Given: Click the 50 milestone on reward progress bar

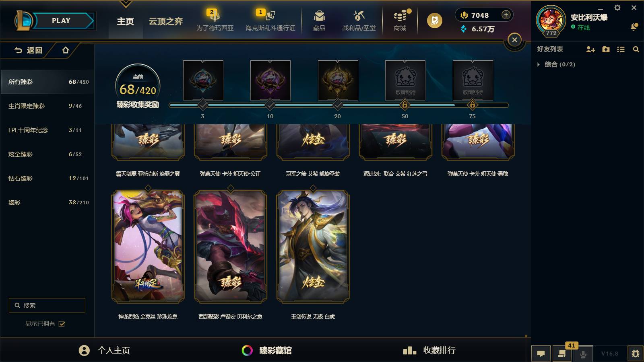Looking at the screenshot, I should click(x=405, y=105).
